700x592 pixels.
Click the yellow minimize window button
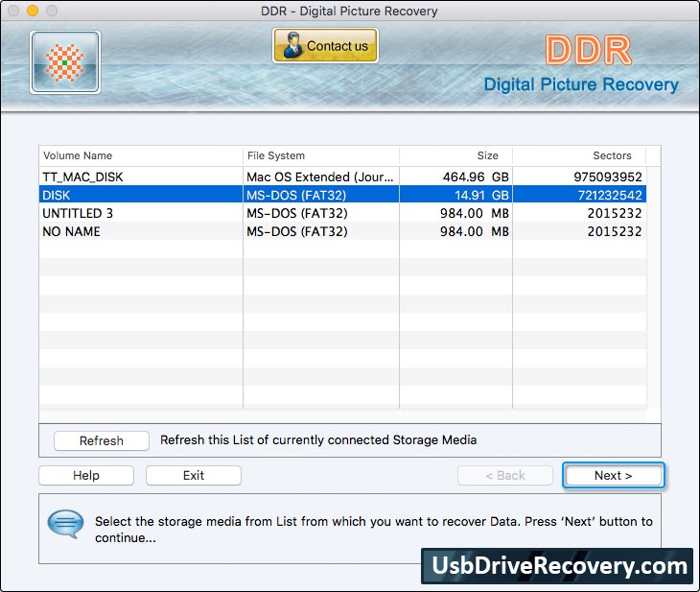pyautogui.click(x=33, y=11)
